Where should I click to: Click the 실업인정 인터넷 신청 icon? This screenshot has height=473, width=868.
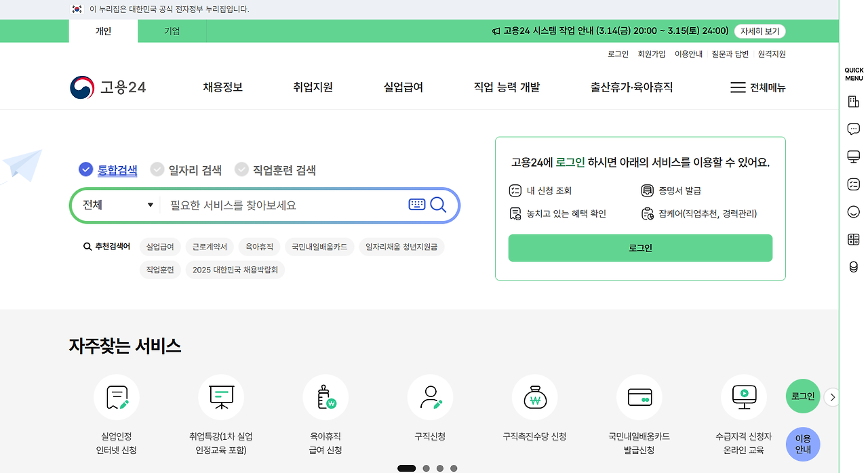tap(117, 398)
